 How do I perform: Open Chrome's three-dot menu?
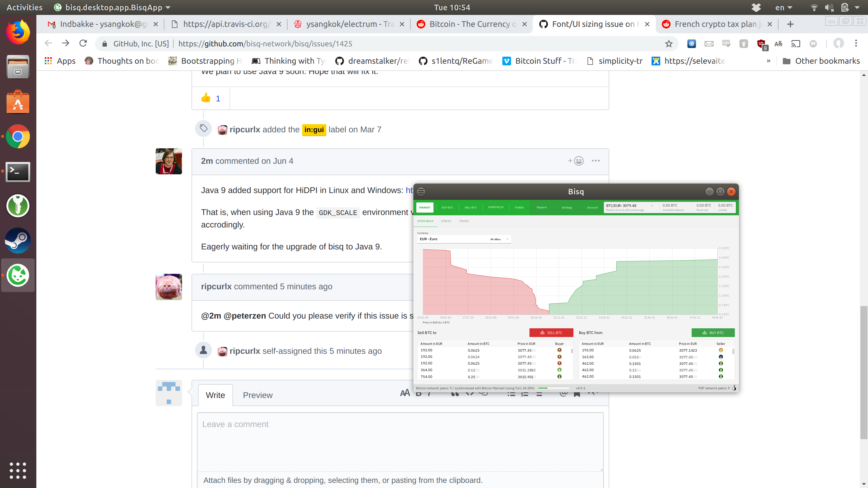[x=856, y=43]
